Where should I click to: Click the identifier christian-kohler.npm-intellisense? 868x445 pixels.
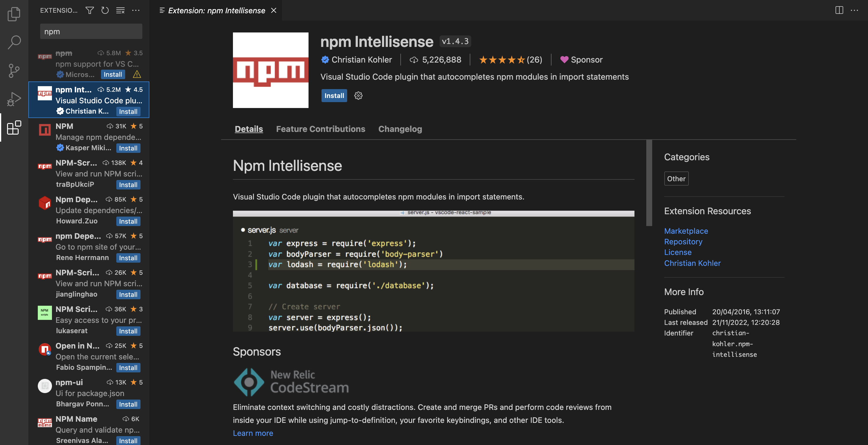(x=734, y=343)
